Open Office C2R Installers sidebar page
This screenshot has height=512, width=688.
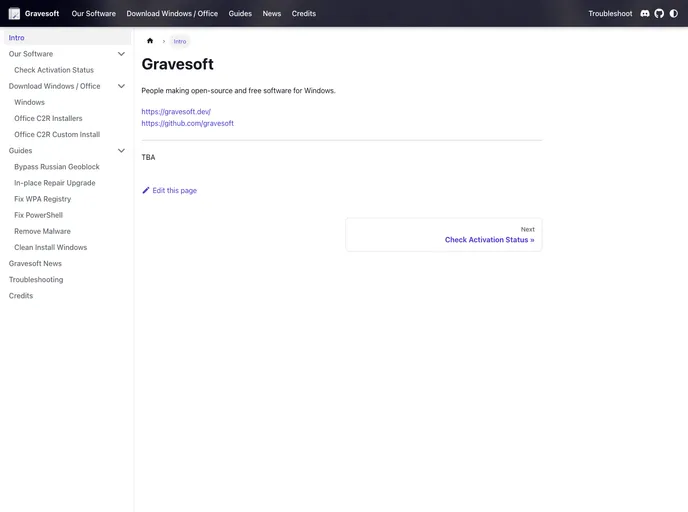48,118
